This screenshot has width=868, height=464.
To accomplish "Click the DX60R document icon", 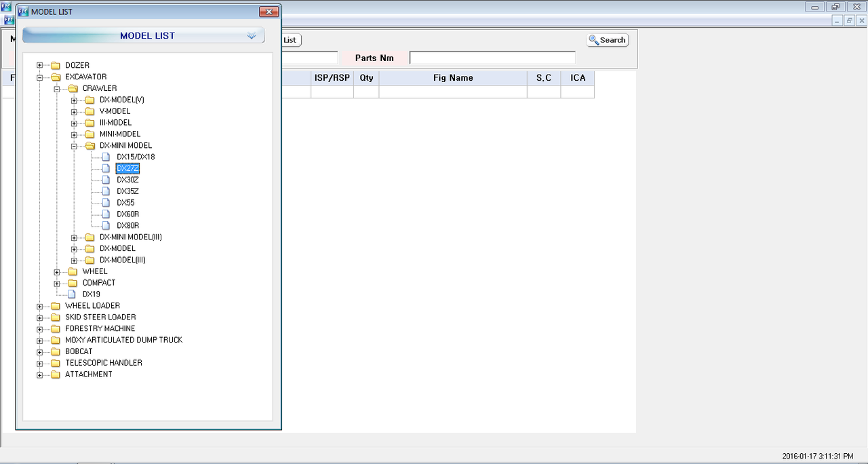I will 105,214.
